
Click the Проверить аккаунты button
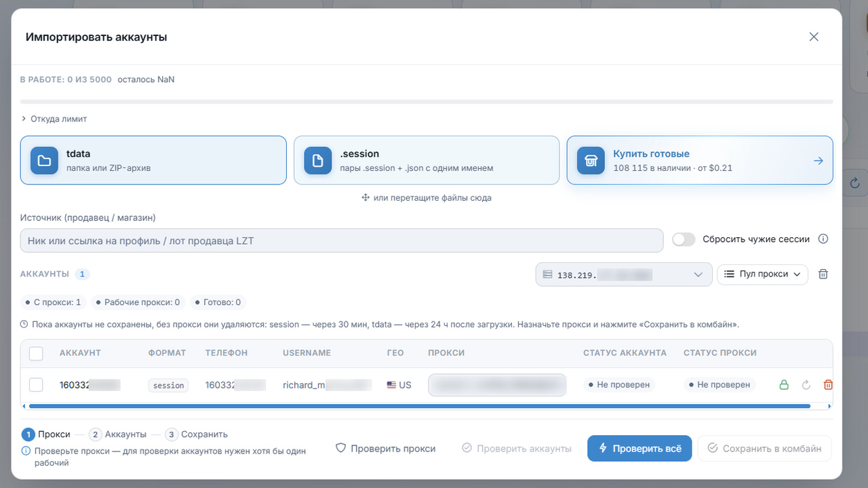coord(517,449)
